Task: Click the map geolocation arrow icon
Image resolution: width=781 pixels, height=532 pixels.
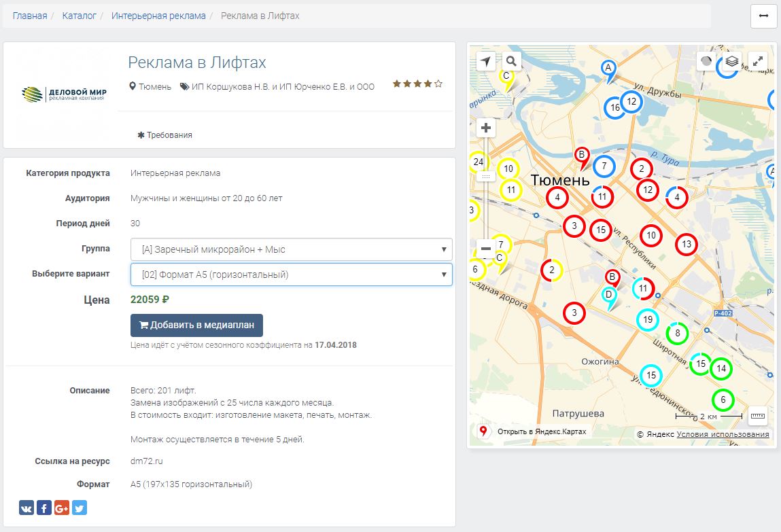Action: pyautogui.click(x=486, y=61)
